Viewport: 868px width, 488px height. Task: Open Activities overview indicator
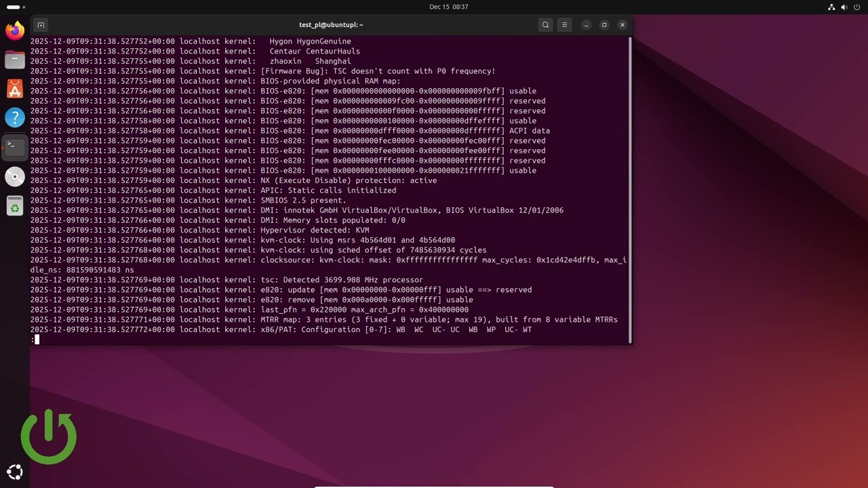click(16, 7)
